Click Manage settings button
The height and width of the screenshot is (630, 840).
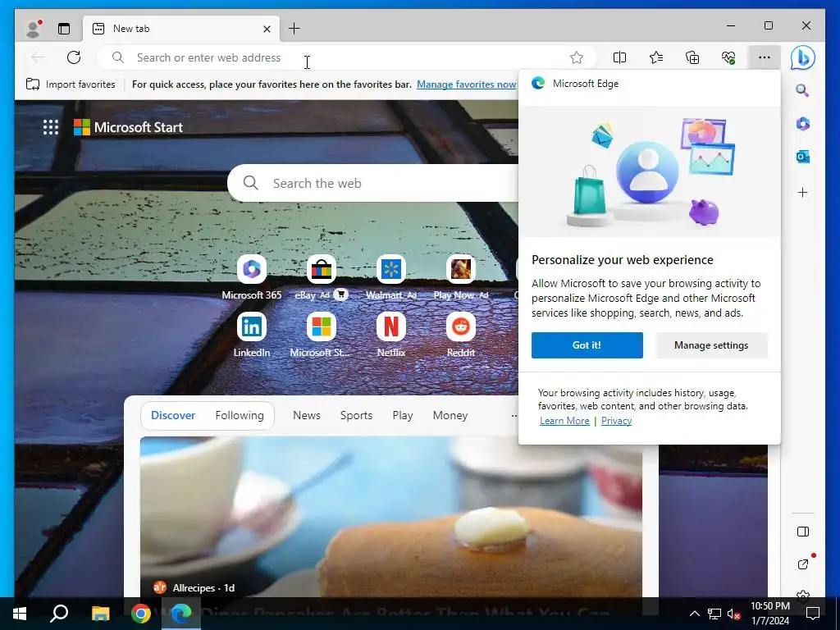coord(711,345)
